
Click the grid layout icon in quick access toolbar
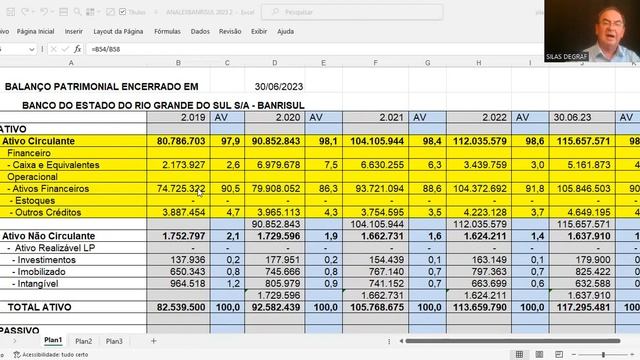point(91,12)
